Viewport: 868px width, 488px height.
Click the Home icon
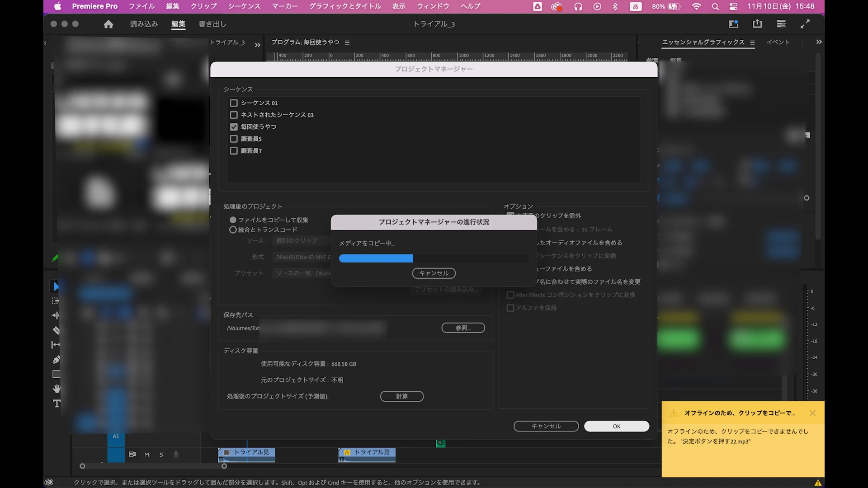coord(108,24)
